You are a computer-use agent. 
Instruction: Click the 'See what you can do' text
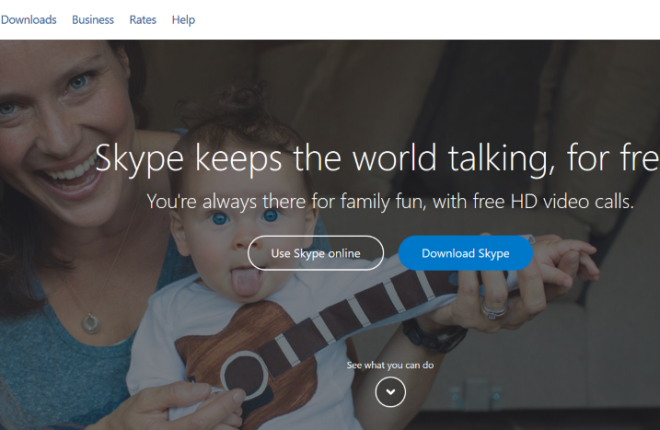[x=390, y=365]
